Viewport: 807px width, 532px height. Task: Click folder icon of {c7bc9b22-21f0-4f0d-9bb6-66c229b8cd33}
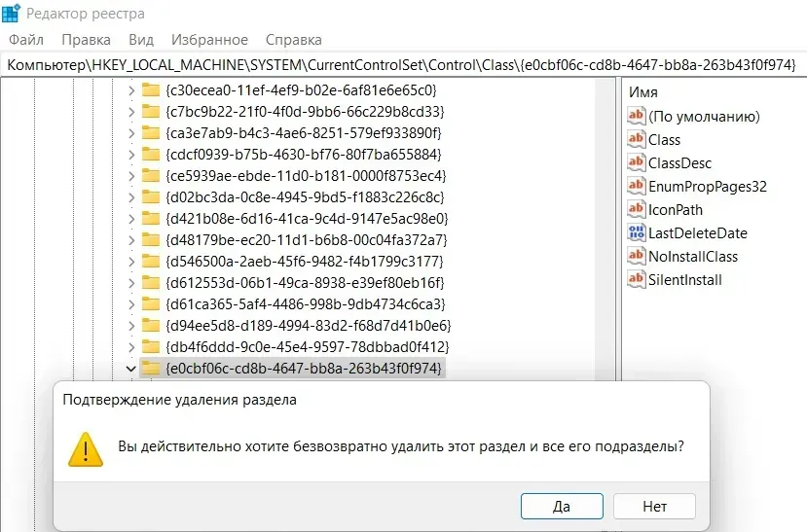151,112
